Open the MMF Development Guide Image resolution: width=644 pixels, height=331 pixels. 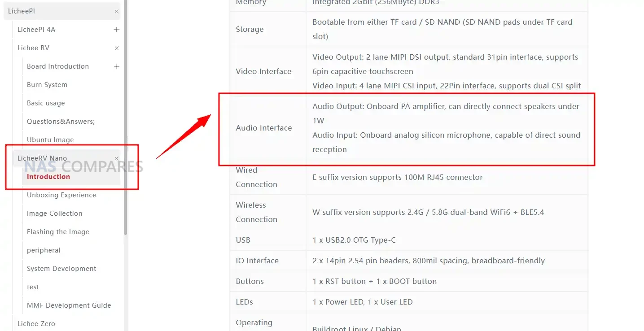tap(69, 305)
